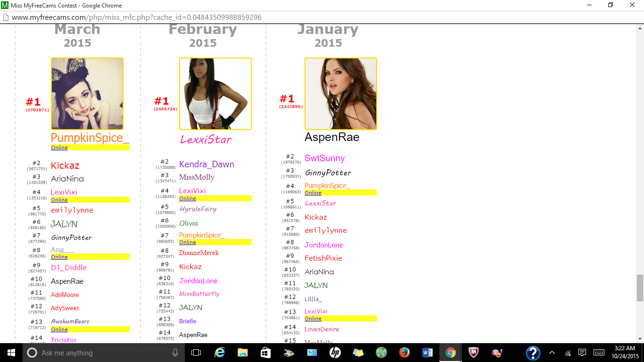Image resolution: width=644 pixels, height=362 pixels.
Task: Open Kickaz in March #2 spot
Action: [65, 165]
